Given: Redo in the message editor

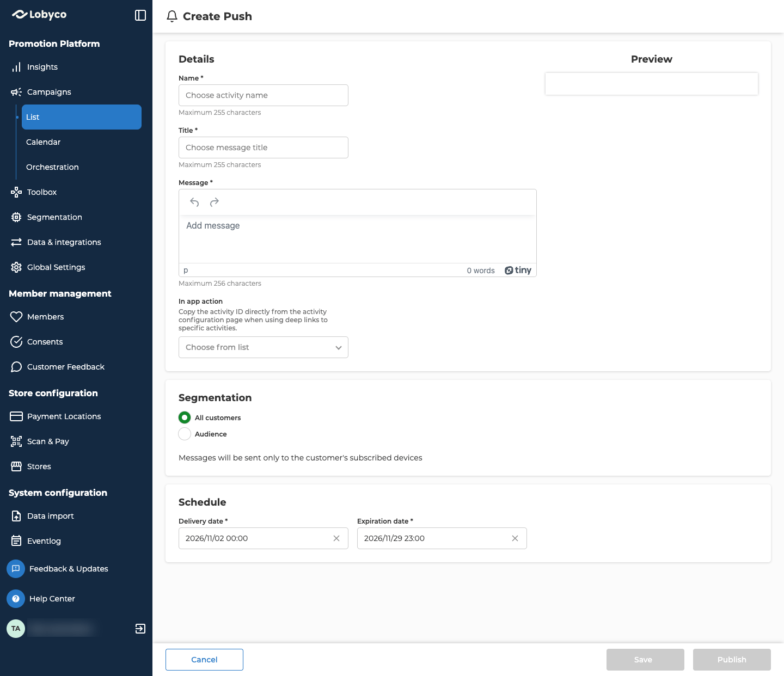Looking at the screenshot, I should [215, 202].
